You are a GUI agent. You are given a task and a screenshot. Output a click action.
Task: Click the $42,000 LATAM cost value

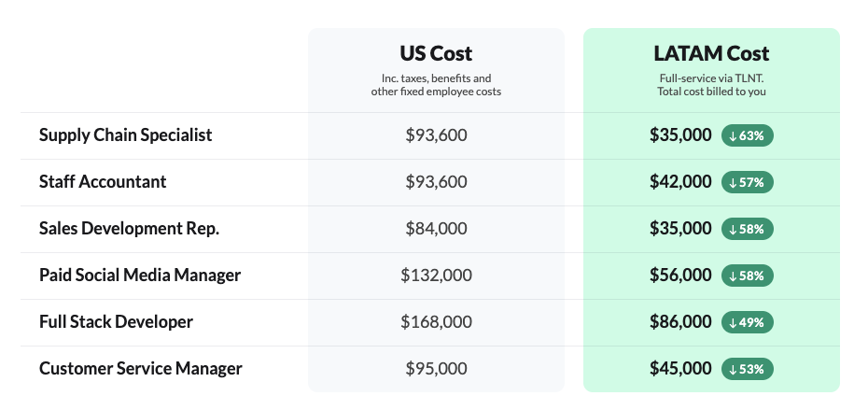tap(680, 182)
